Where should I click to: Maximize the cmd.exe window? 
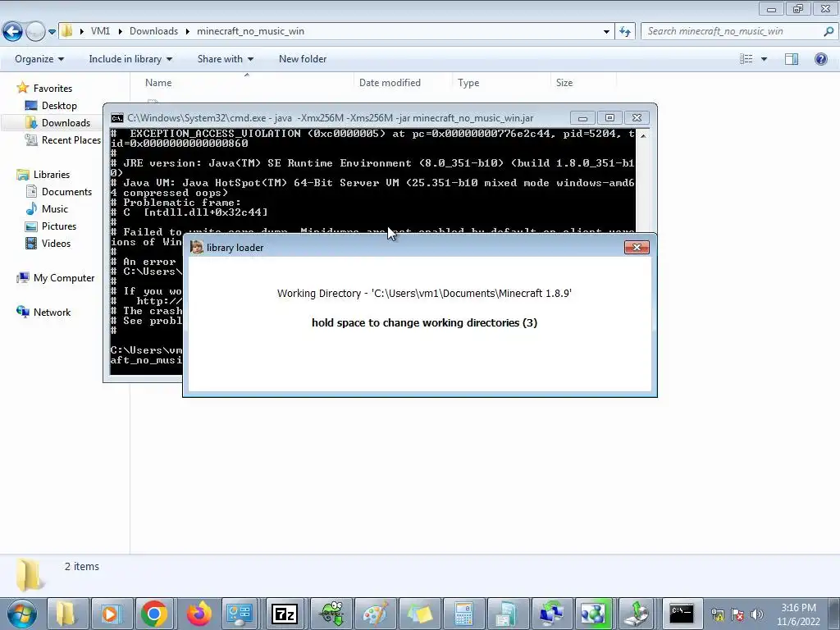609,118
